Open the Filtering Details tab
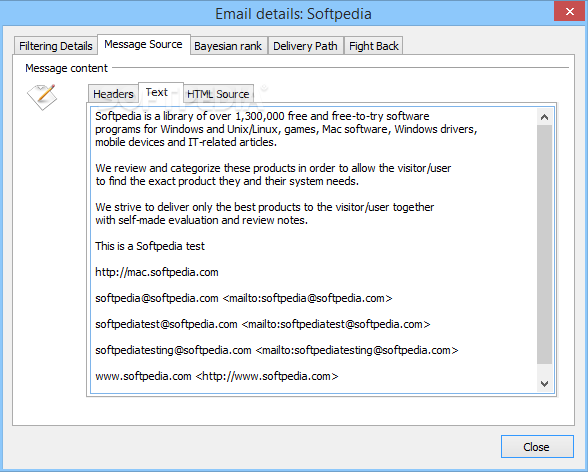588x472 pixels. click(x=56, y=46)
